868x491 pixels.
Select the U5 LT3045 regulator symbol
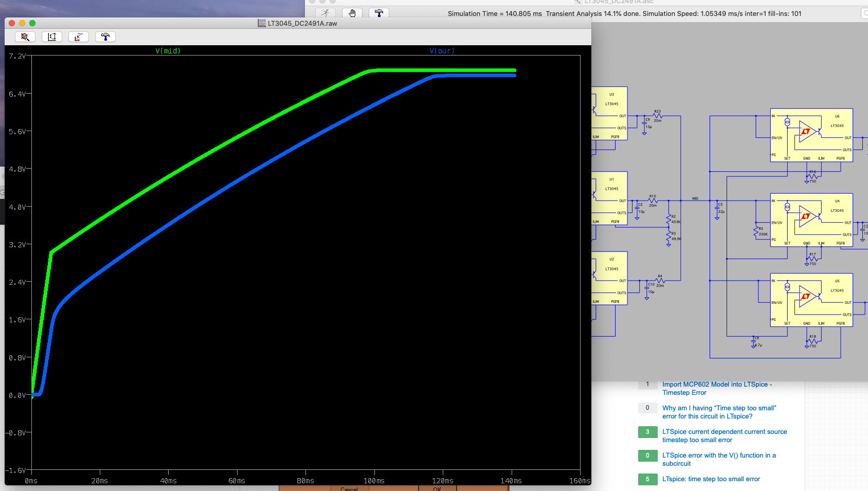pyautogui.click(x=811, y=300)
